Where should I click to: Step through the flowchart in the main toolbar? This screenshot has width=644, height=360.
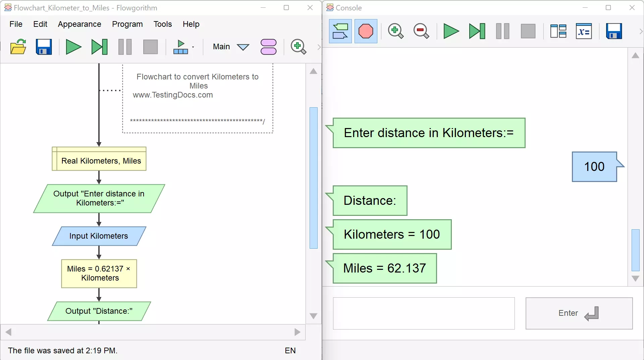(x=99, y=47)
